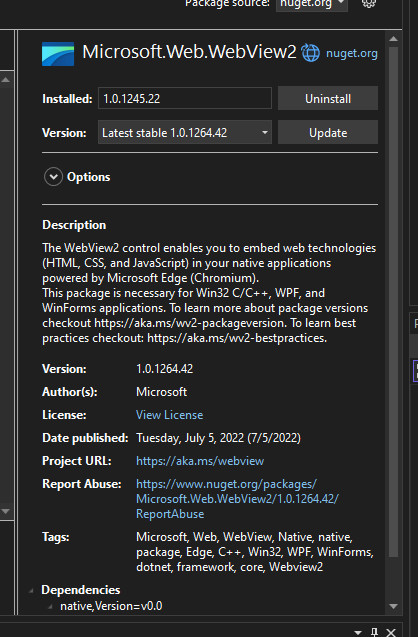Open the nuget.org link
Screen dimensions: 418x637
click(352, 53)
